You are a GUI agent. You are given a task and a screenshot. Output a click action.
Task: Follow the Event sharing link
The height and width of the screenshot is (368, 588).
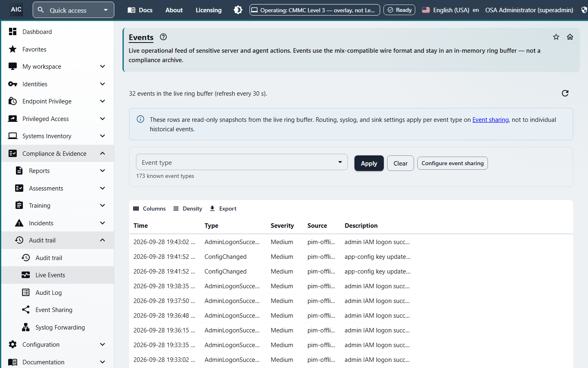point(490,119)
